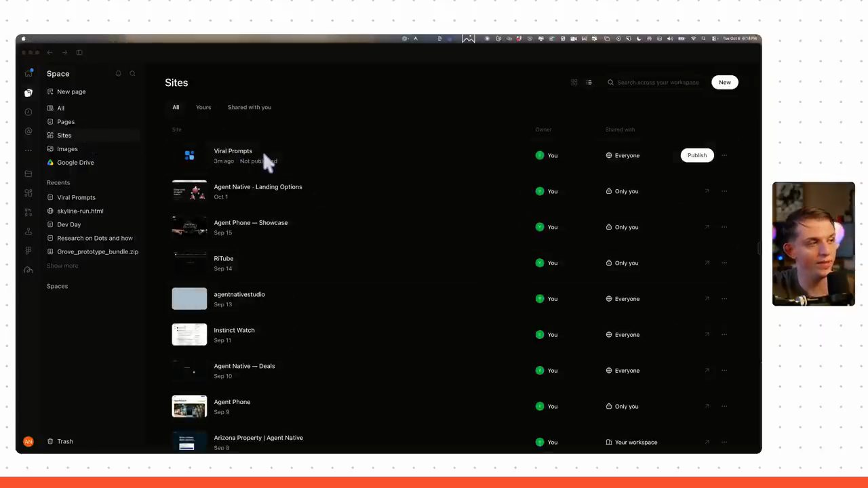Open more options for Agent Native — Deals row
The height and width of the screenshot is (488, 868).
coord(724,370)
